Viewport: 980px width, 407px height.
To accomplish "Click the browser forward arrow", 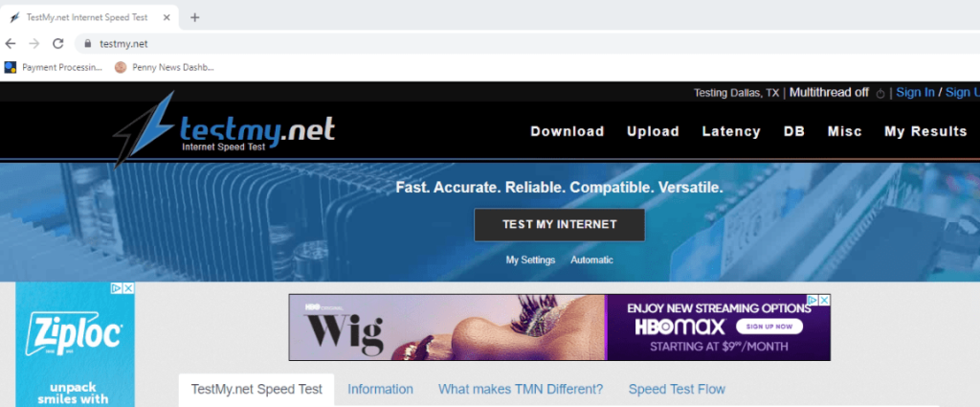I will pos(34,43).
